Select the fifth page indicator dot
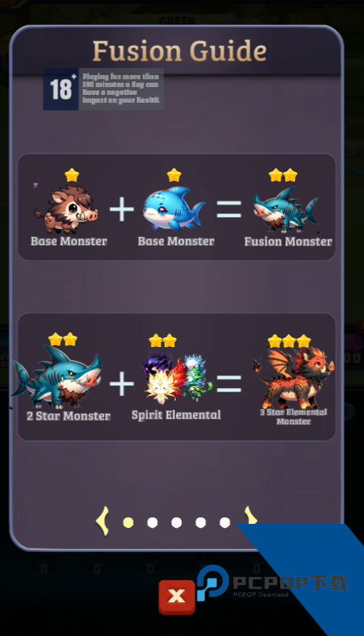 point(225,522)
